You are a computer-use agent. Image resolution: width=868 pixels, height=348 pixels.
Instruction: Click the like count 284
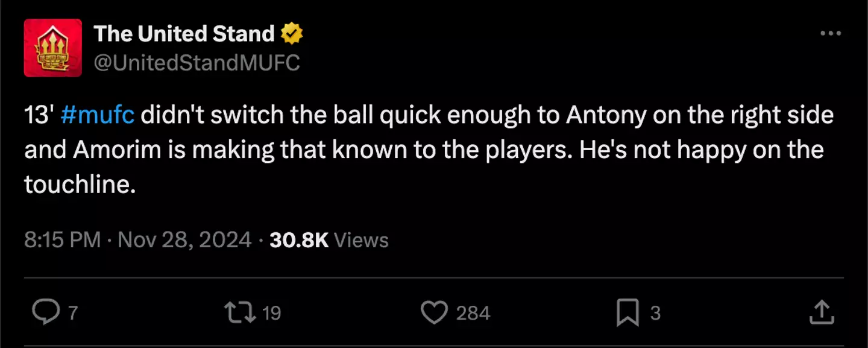473,313
